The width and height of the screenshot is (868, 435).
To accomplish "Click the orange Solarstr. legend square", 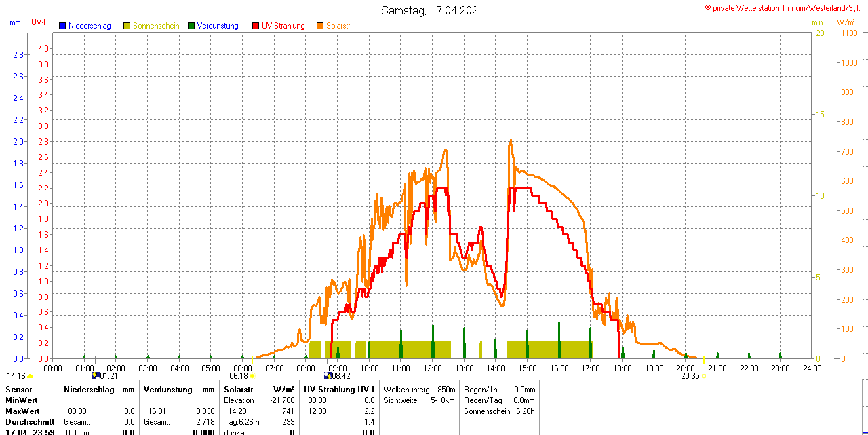I will 320,26.
